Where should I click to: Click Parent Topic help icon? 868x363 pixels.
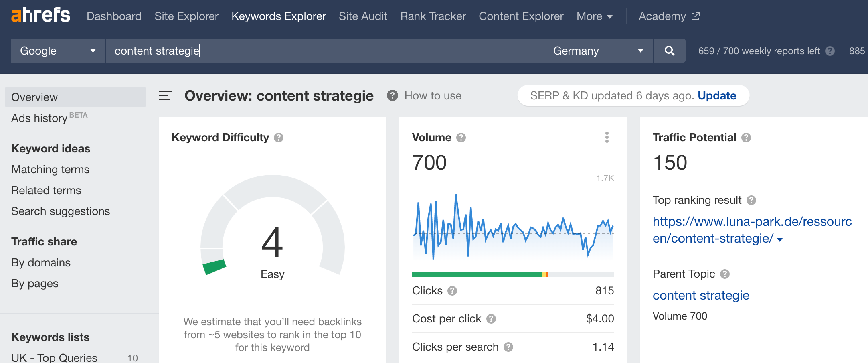[x=725, y=274]
